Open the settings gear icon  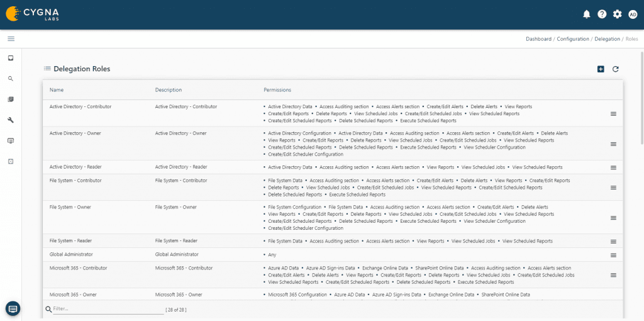click(x=617, y=14)
